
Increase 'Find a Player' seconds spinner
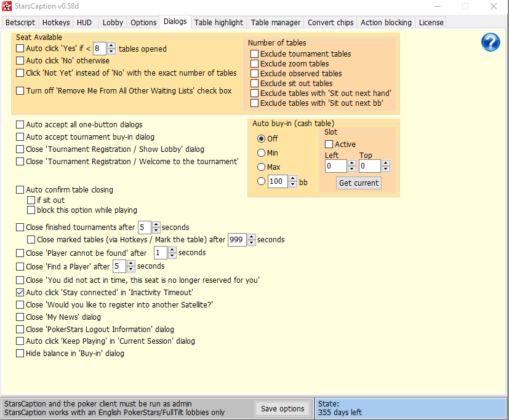[x=131, y=263]
